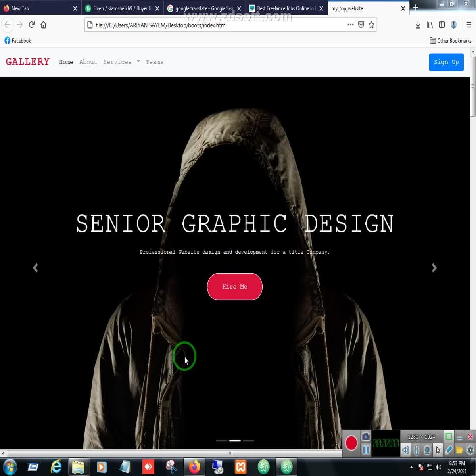
Task: Start recording with the red record button
Action: pos(351,443)
